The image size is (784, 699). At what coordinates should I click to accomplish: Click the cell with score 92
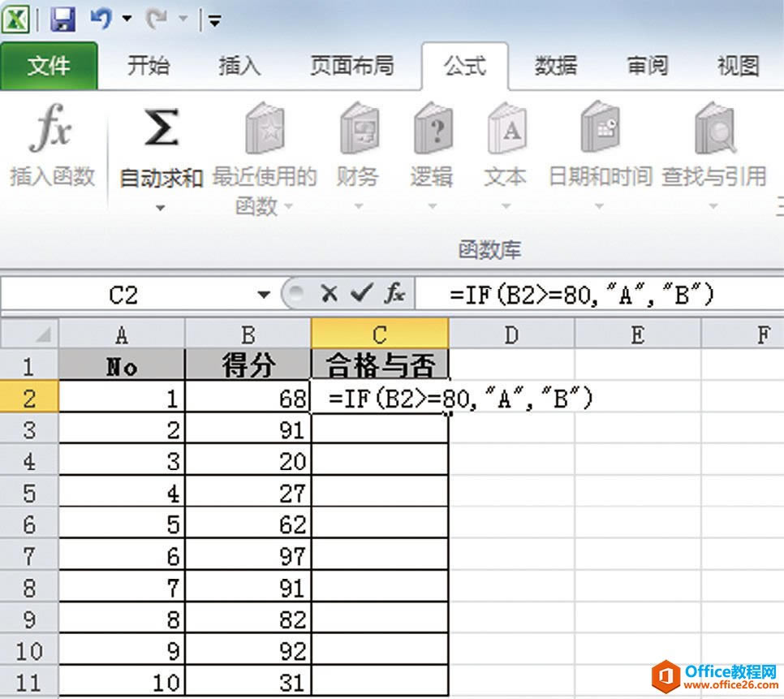(248, 650)
